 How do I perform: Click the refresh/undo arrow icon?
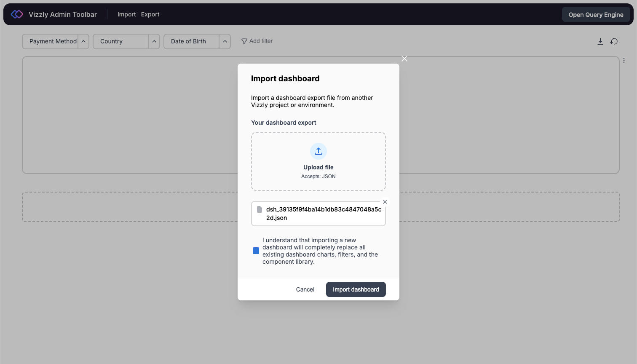(x=614, y=41)
